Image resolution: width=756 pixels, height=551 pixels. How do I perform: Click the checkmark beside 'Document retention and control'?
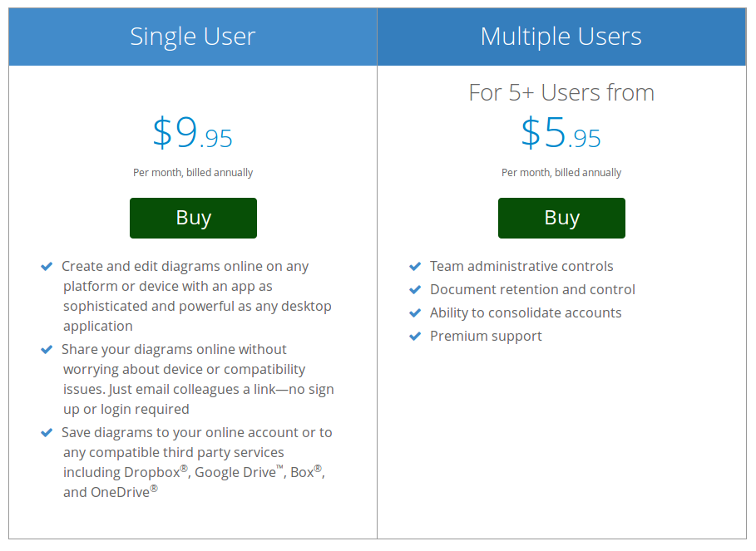[415, 289]
